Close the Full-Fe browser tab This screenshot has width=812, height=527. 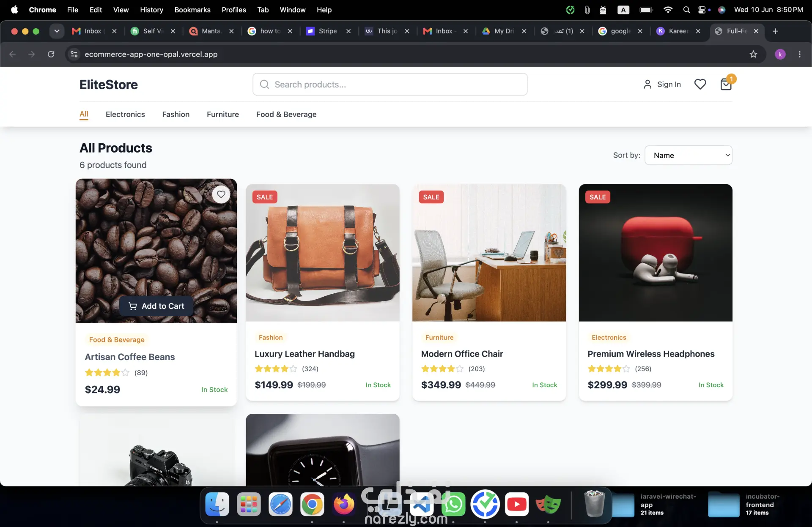coord(756,31)
